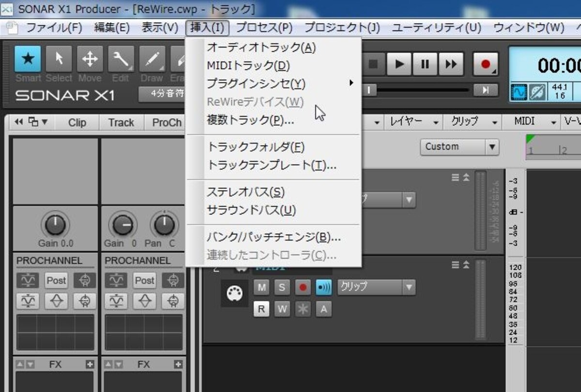Expand the プラグインシンセ submenu
This screenshot has height=392, width=581.
pyautogui.click(x=273, y=83)
